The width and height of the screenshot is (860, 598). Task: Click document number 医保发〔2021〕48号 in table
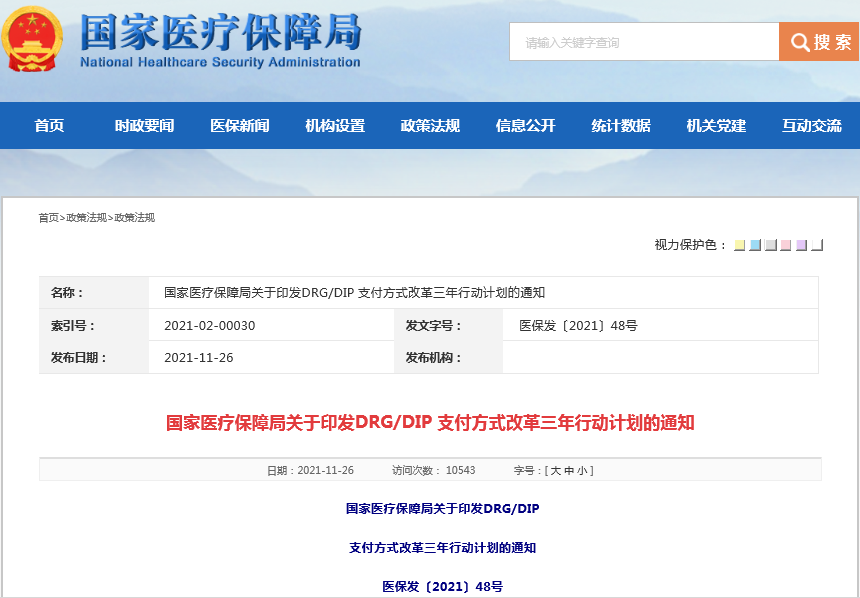click(578, 326)
